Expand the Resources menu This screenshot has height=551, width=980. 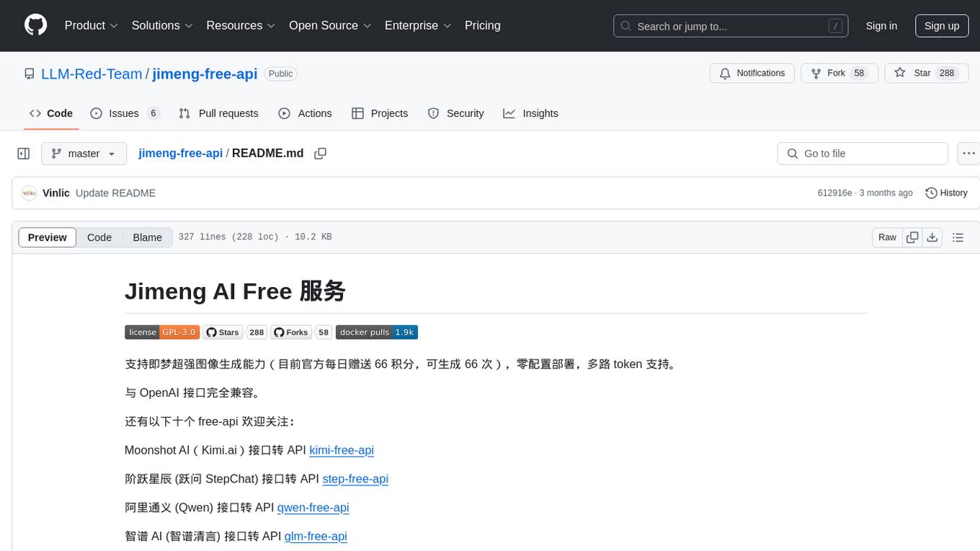click(241, 25)
